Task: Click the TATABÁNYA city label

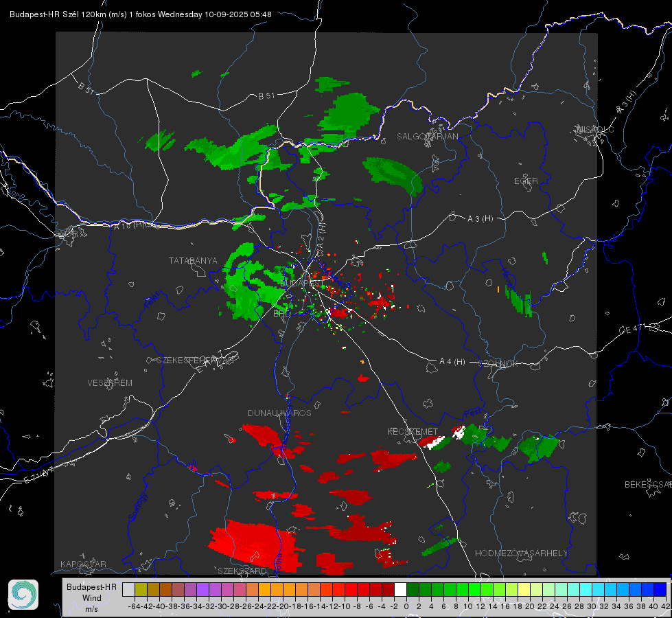Action: [193, 260]
